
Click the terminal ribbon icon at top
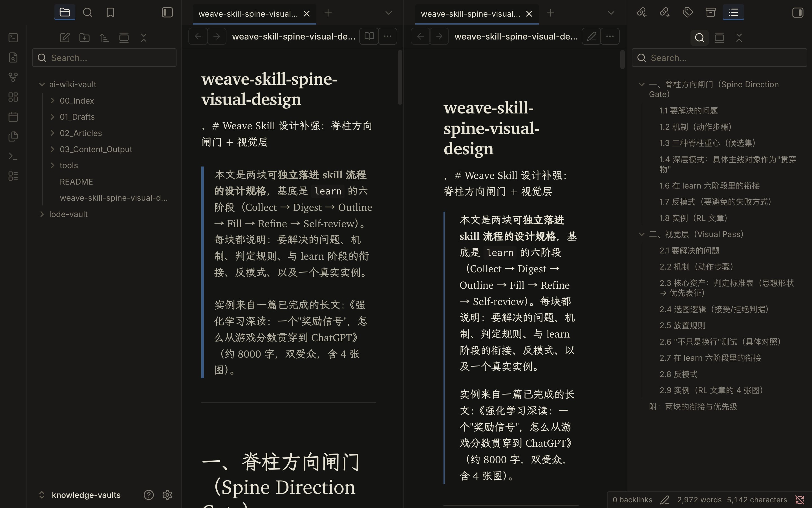[13, 38]
